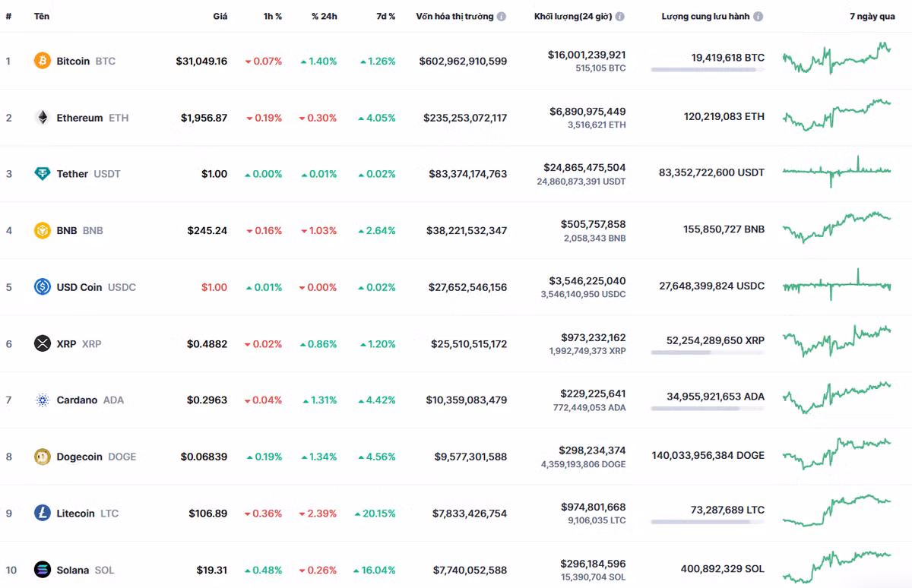Click the Cardano price $0.2963
912x588 pixels.
point(207,400)
